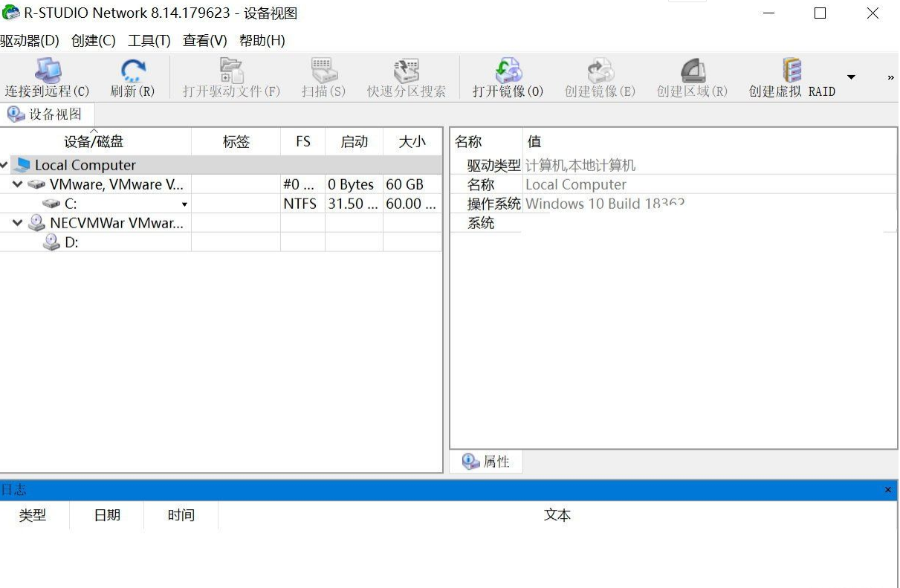
Task: Open the dropdown arrow beside 创建虚拟 RAID
Action: 851,77
